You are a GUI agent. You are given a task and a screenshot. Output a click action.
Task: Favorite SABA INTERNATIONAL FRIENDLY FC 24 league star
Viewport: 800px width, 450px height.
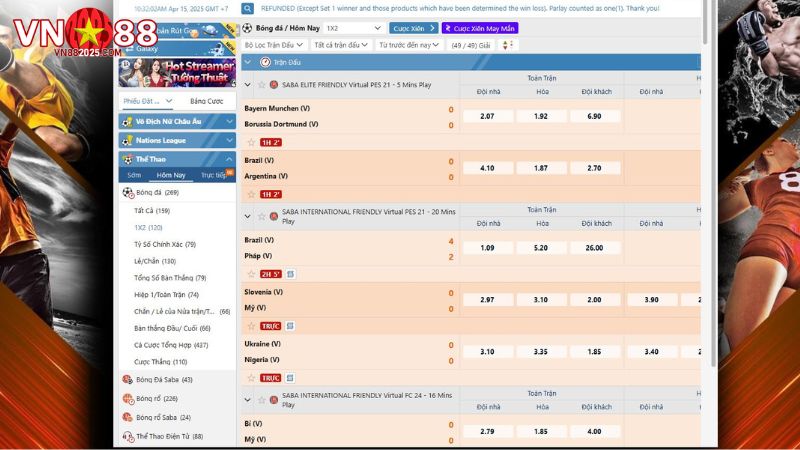pyautogui.click(x=262, y=400)
